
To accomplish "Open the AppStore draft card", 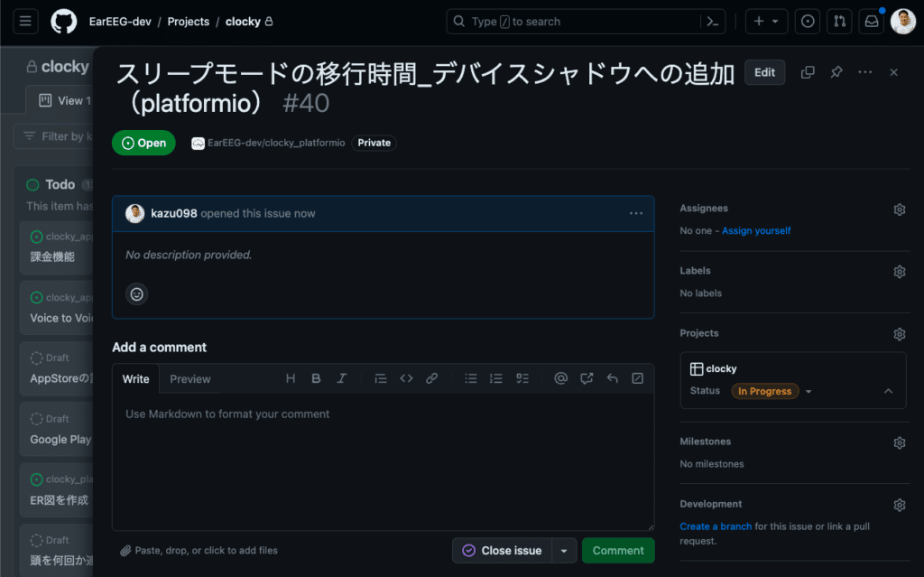I will click(x=57, y=369).
